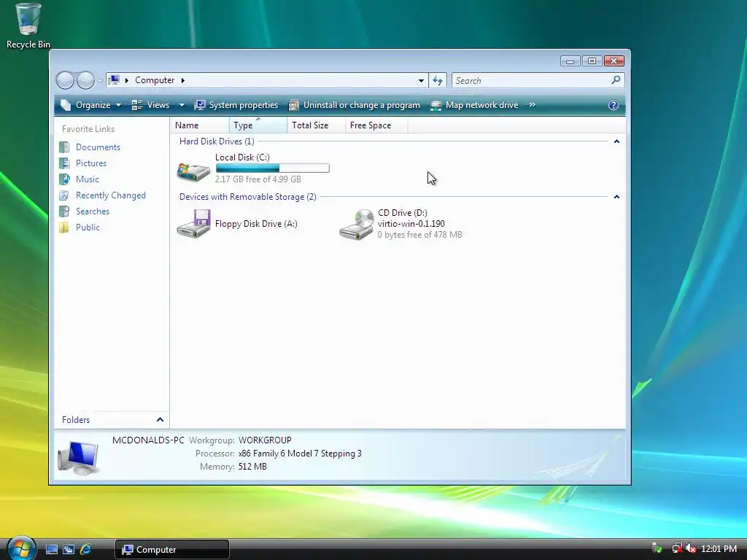This screenshot has height=560, width=747.
Task: Select Local Disk (C:) drive icon
Action: click(193, 171)
